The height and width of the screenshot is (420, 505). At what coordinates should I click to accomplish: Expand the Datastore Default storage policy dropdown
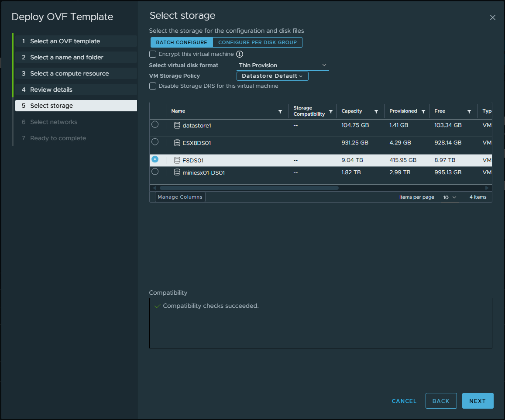[272, 76]
